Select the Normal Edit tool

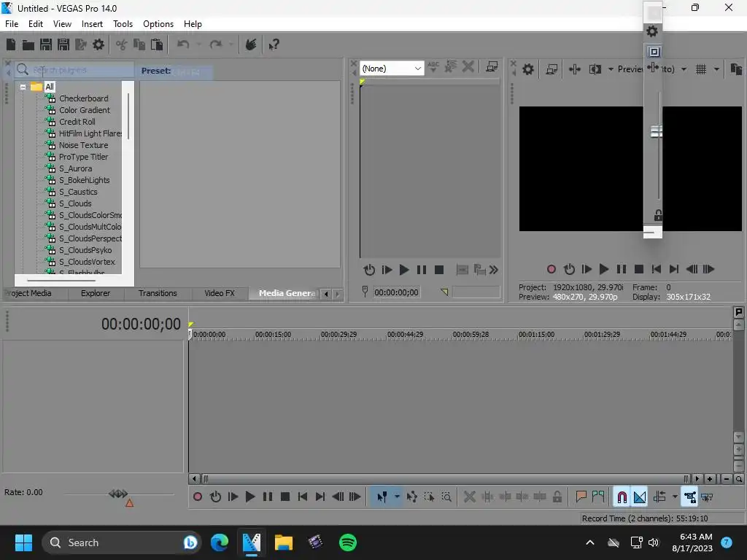[x=382, y=497]
